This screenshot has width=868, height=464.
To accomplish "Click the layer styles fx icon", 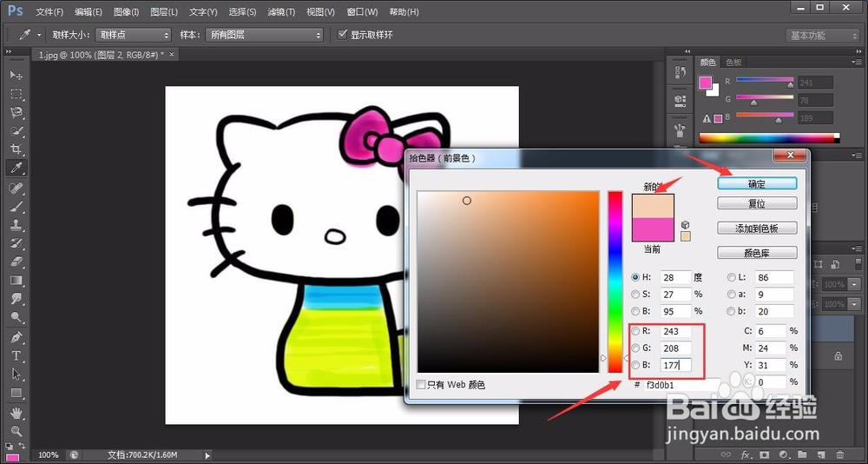I will (x=745, y=454).
